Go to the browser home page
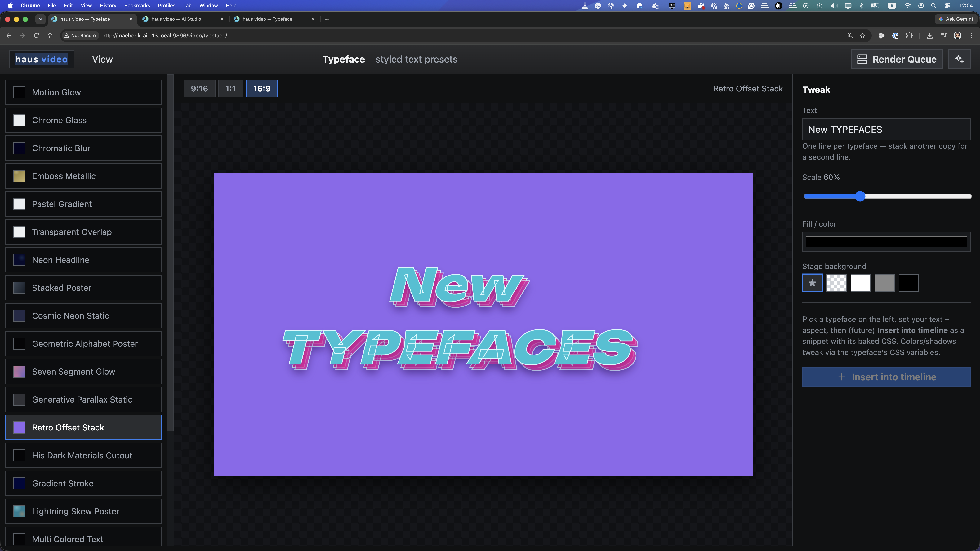 pos(50,36)
